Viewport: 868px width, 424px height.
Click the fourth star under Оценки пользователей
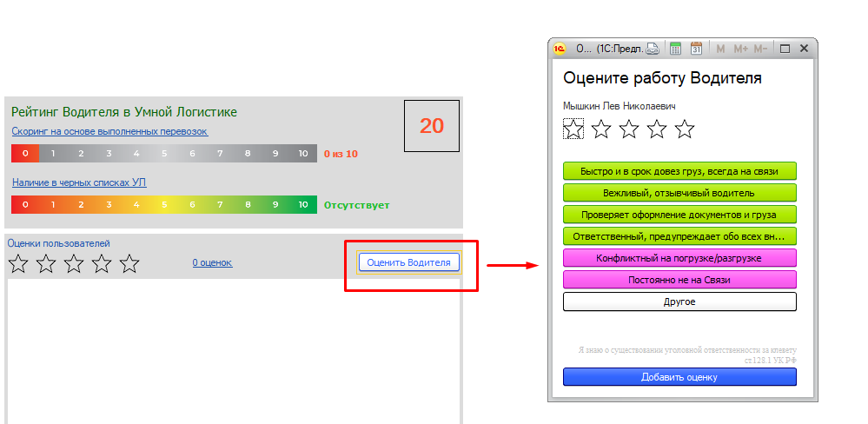(102, 263)
